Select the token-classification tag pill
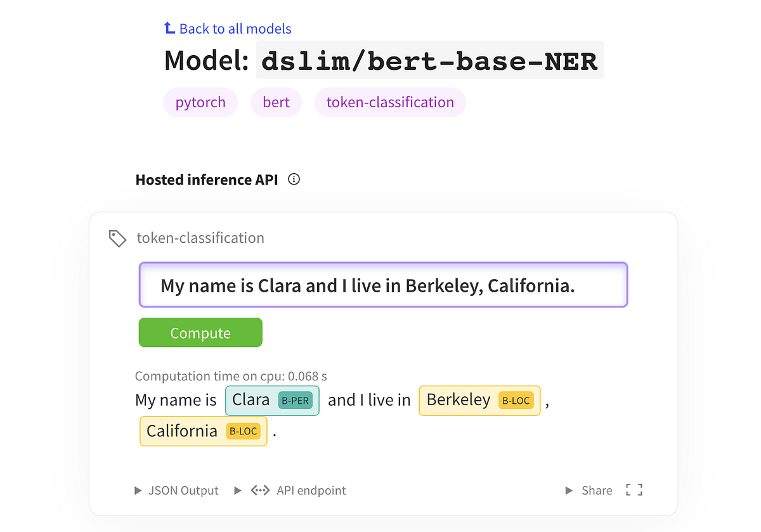Screen dimensions: 761x532 point(390,103)
